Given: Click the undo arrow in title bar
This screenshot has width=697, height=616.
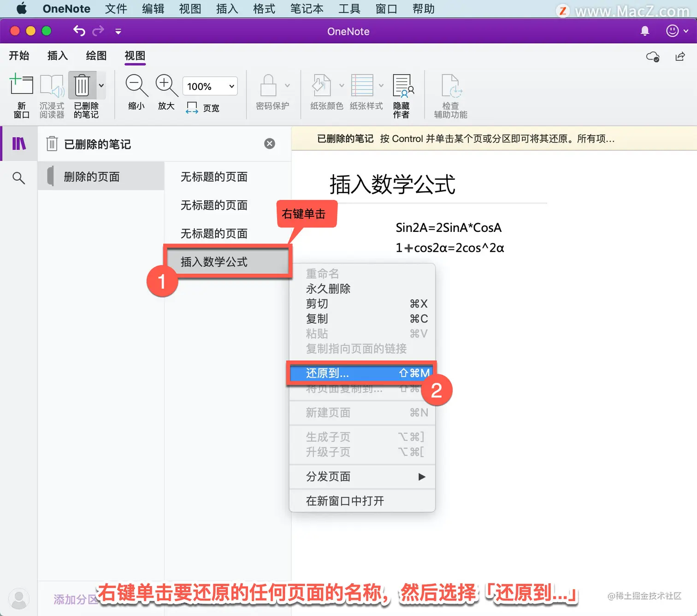Looking at the screenshot, I should [x=79, y=31].
